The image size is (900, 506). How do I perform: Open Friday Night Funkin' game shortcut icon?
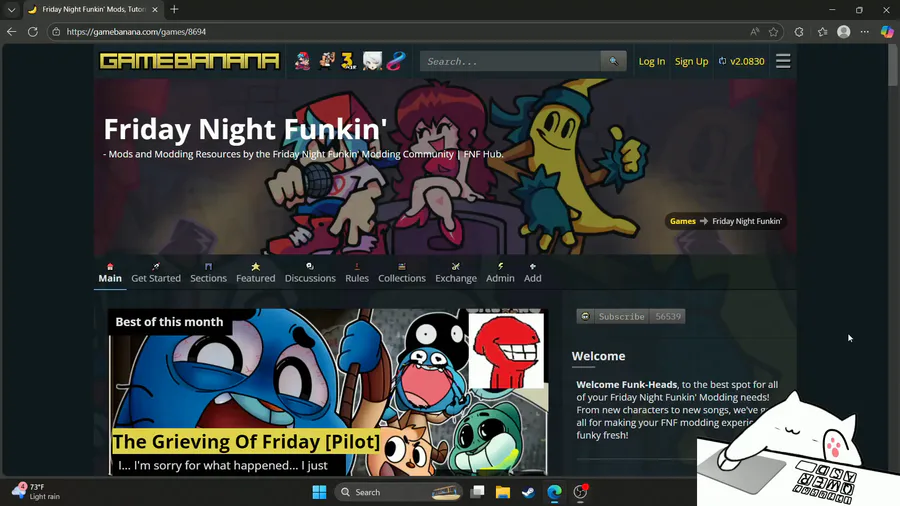coord(302,61)
